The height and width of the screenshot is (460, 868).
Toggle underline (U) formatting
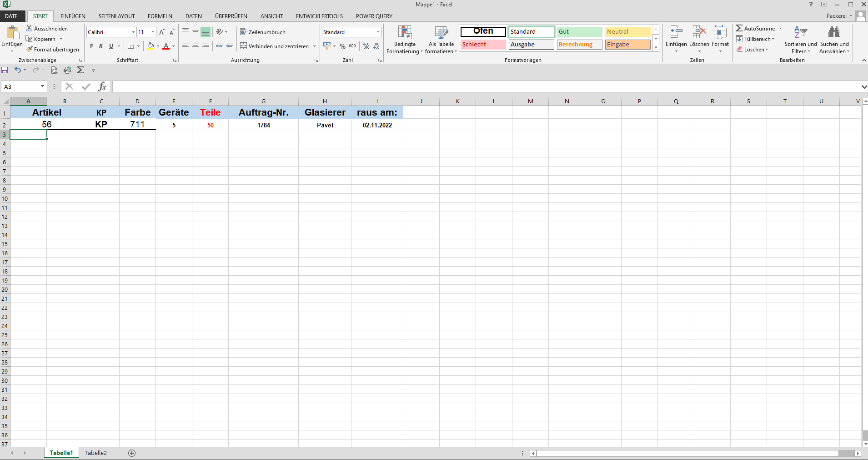[x=111, y=46]
